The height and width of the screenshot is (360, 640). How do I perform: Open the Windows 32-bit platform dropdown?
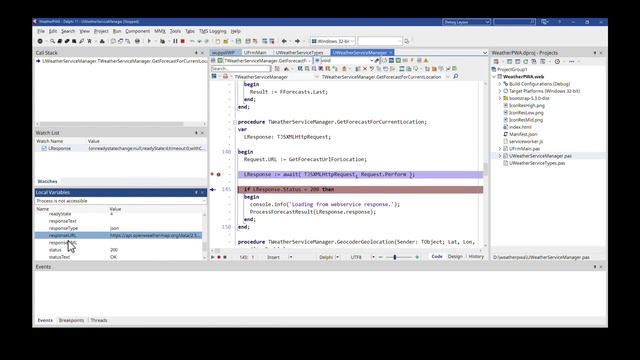point(333,41)
